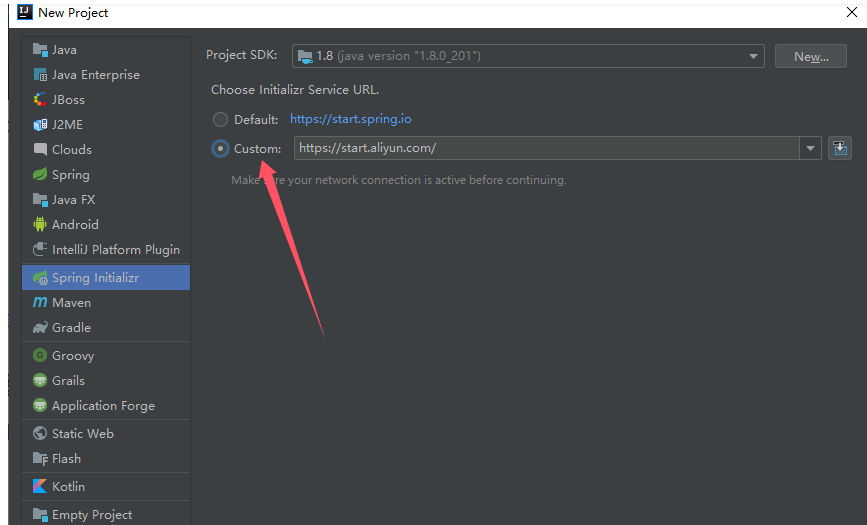Click the IntelliJ Platform Plugin icon

click(40, 249)
